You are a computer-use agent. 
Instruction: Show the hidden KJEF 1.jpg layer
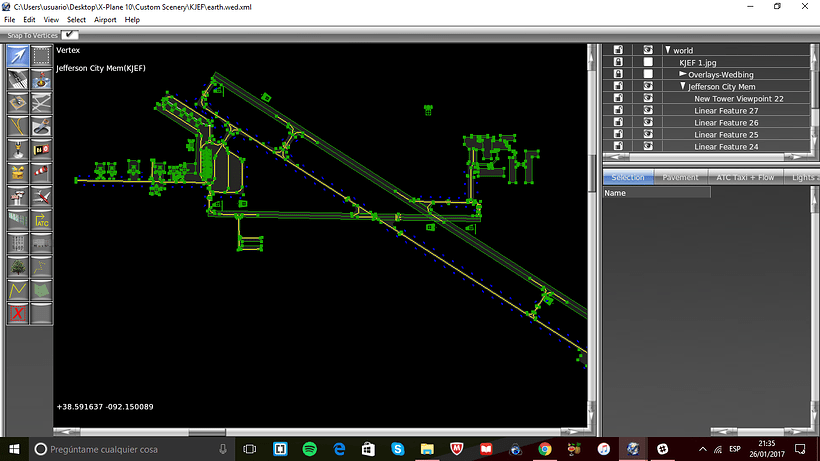[648, 62]
